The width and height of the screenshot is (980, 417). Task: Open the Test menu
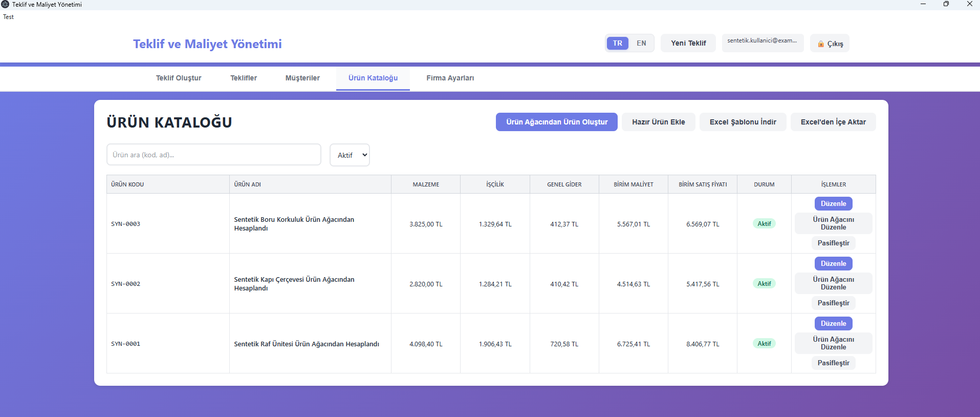point(9,17)
